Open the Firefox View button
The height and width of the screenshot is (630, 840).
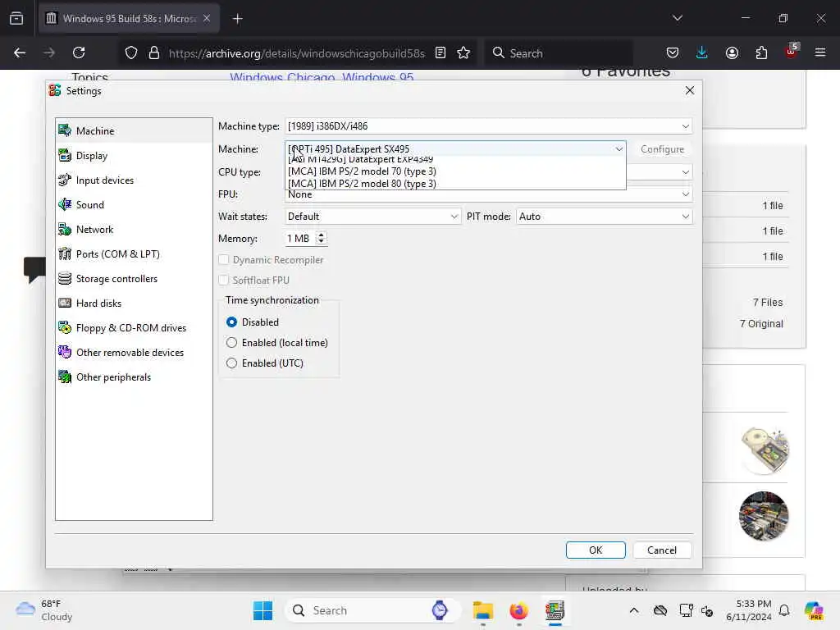coord(16,18)
